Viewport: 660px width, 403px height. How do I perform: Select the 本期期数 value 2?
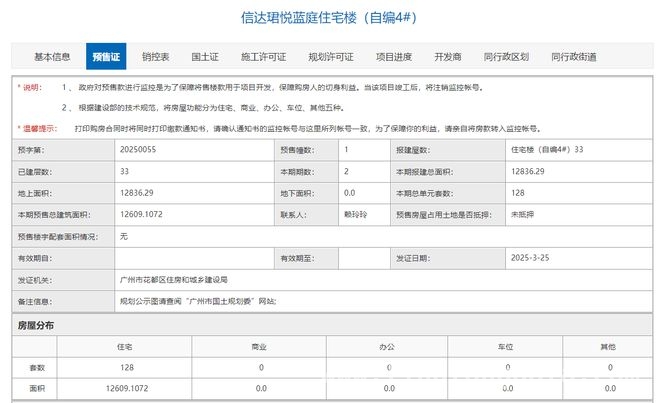tap(346, 171)
